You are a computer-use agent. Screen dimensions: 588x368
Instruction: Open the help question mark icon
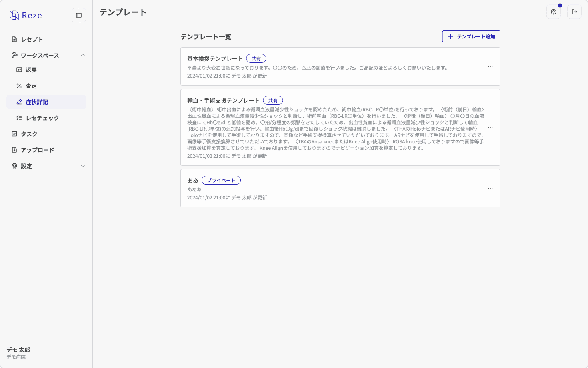point(553,12)
